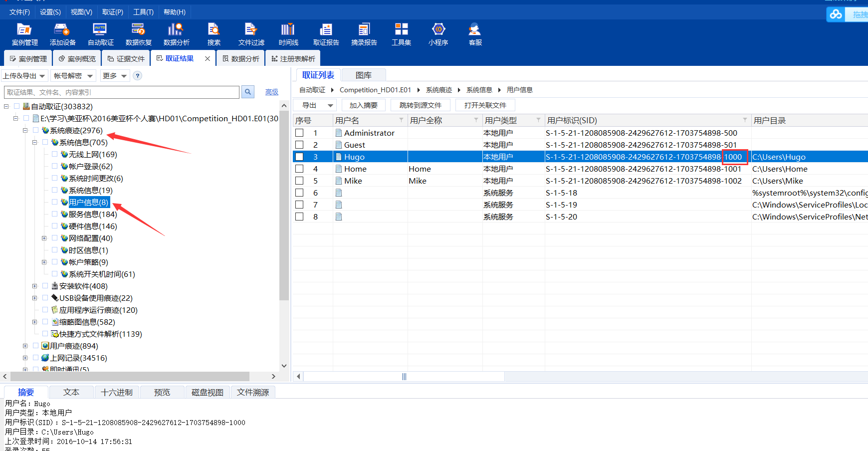Click the 用户类型 column filter icon
The image size is (868, 451).
pos(539,120)
